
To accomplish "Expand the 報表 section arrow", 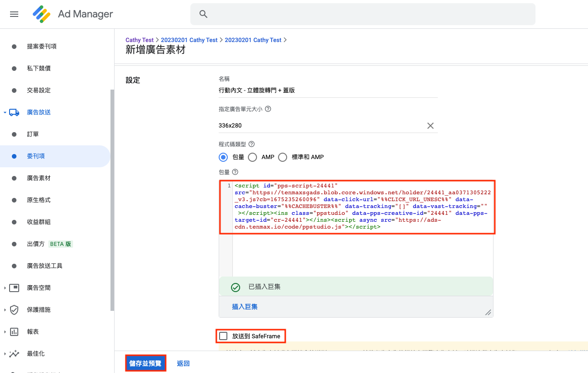I will (5, 331).
